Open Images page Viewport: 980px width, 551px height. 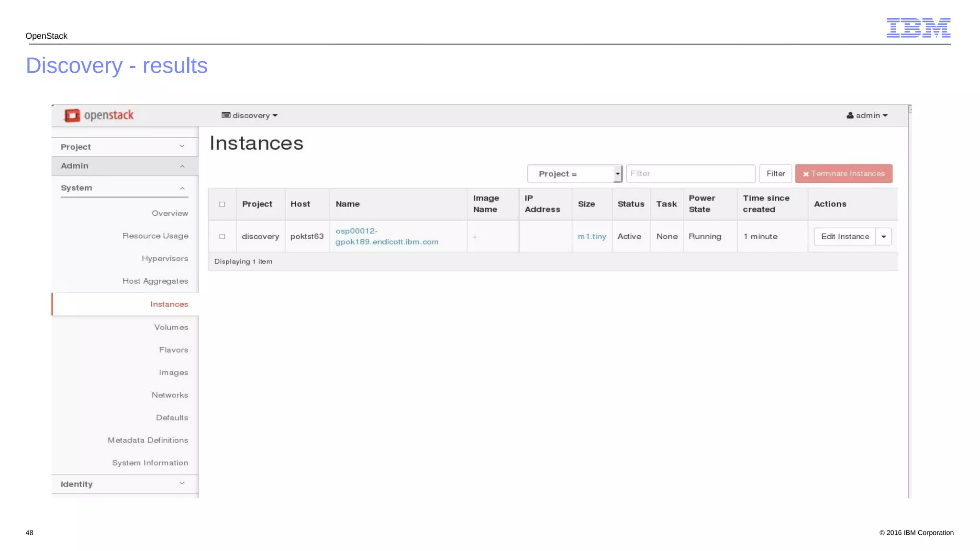pyautogui.click(x=174, y=373)
